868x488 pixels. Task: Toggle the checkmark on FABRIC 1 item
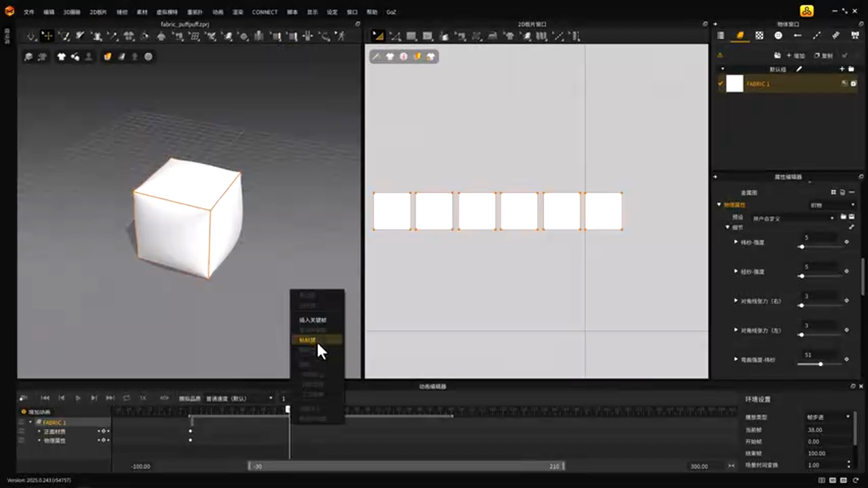pos(720,84)
